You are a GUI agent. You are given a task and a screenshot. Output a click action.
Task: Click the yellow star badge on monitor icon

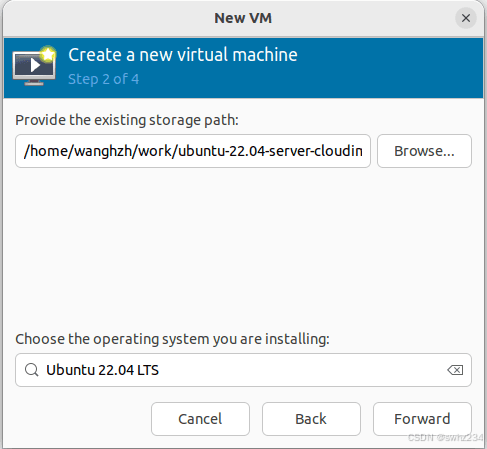48,54
